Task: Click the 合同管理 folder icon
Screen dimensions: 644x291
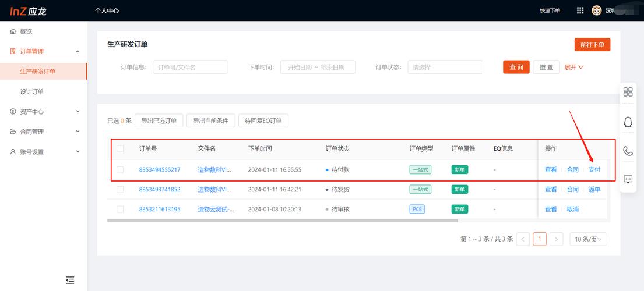Action: point(13,132)
